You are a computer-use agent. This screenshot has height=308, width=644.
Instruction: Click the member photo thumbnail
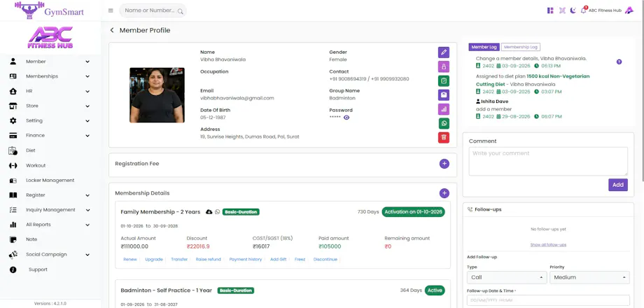157,95
